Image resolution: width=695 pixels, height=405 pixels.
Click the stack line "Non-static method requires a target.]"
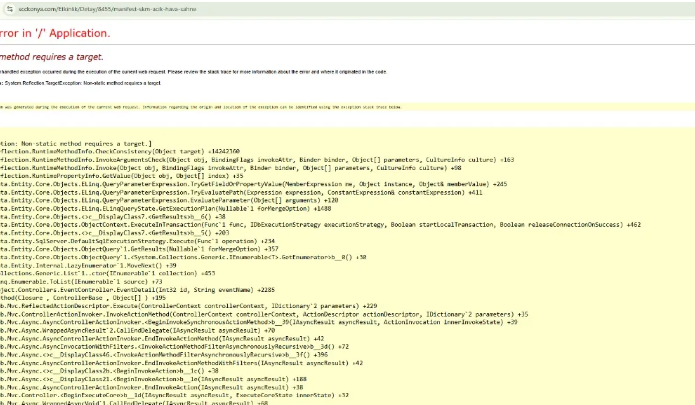coord(76,144)
